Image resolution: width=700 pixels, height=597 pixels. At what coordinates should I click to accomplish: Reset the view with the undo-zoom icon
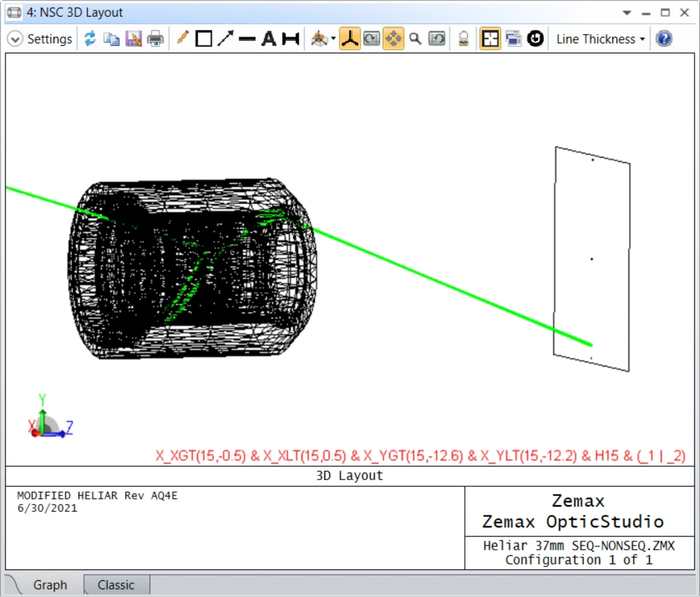click(436, 39)
